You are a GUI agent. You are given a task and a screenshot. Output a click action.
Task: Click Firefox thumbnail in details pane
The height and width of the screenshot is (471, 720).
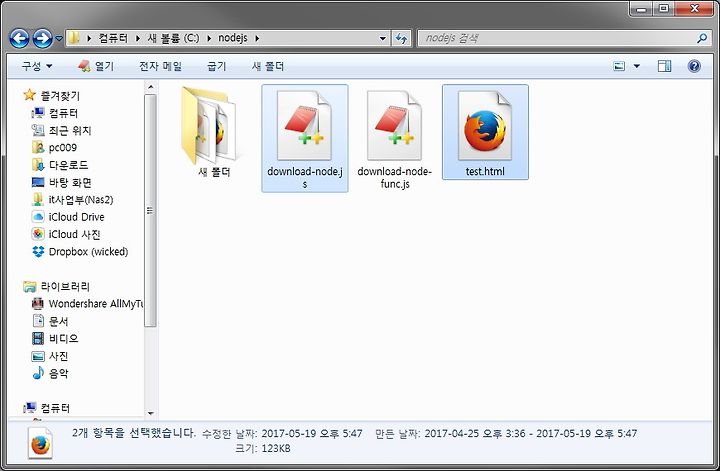tap(40, 443)
